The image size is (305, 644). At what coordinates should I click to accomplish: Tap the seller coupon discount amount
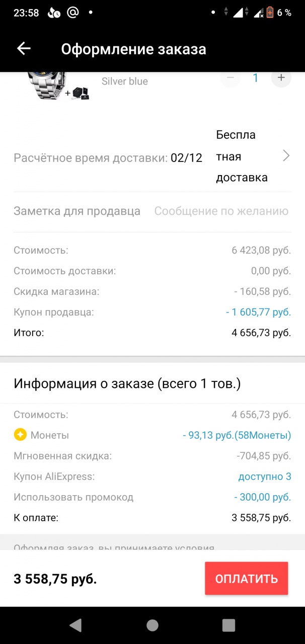[x=258, y=312]
